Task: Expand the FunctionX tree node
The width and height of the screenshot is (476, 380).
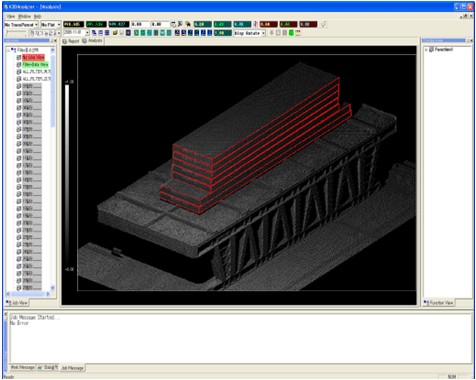Action: coord(426,50)
